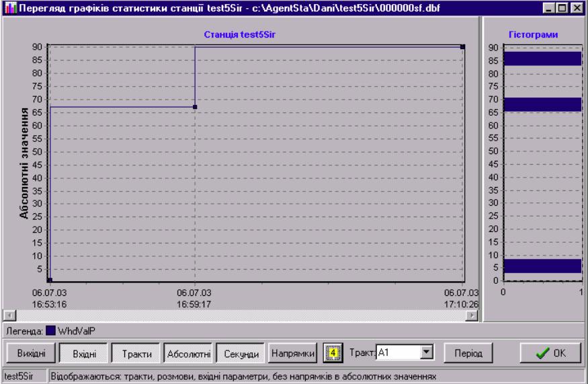The height and width of the screenshot is (384, 588).
Task: Close the statistics window
Action: tap(577, 8)
